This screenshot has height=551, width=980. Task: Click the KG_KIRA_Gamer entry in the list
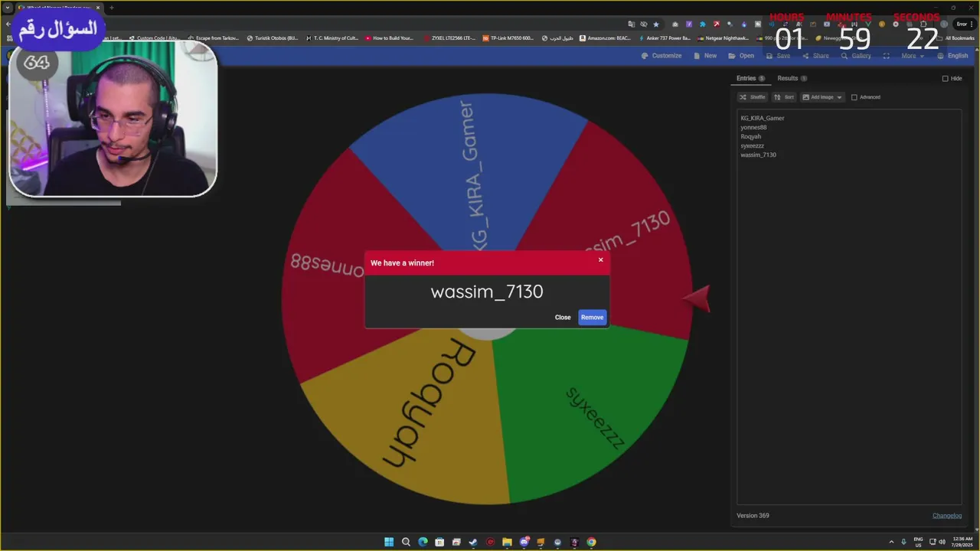763,118
